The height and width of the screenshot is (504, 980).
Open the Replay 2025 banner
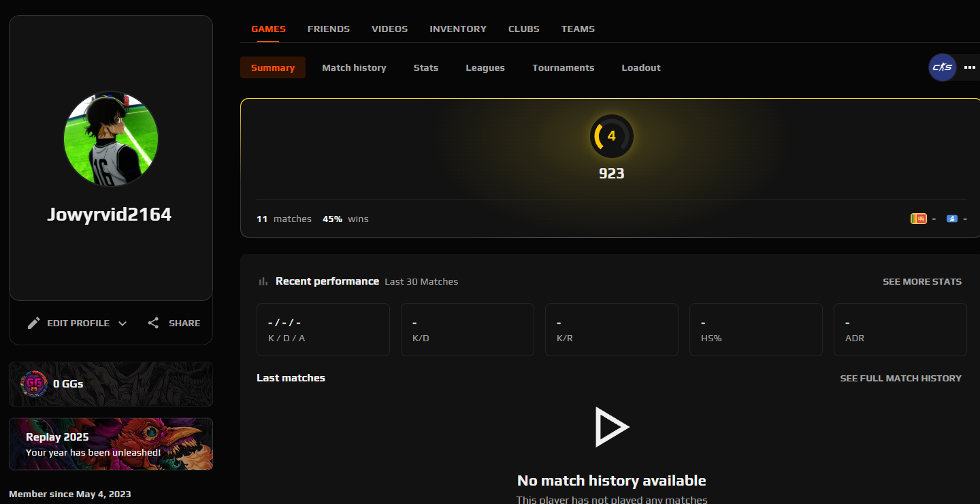(x=110, y=443)
